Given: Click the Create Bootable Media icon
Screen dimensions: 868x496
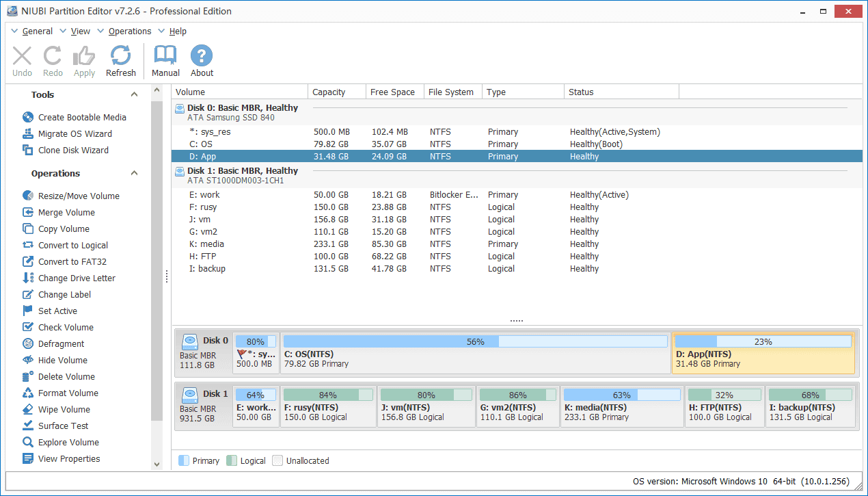Looking at the screenshot, I should coord(28,118).
